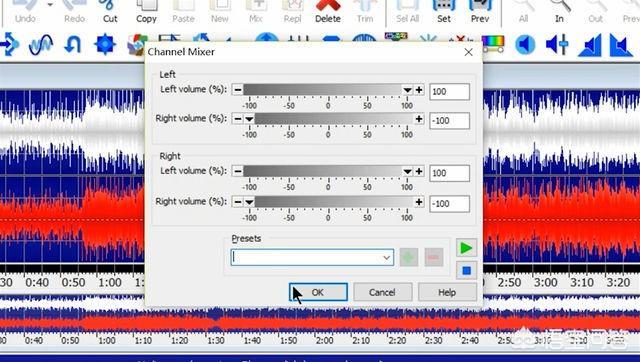The width and height of the screenshot is (640, 362).
Task: Click the green play preview button
Action: click(466, 248)
